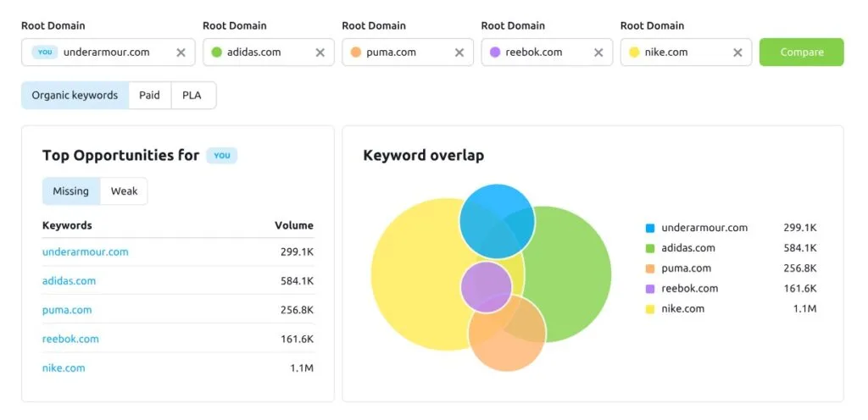Open the underarmour.com keyword link
868x420 pixels.
point(86,252)
